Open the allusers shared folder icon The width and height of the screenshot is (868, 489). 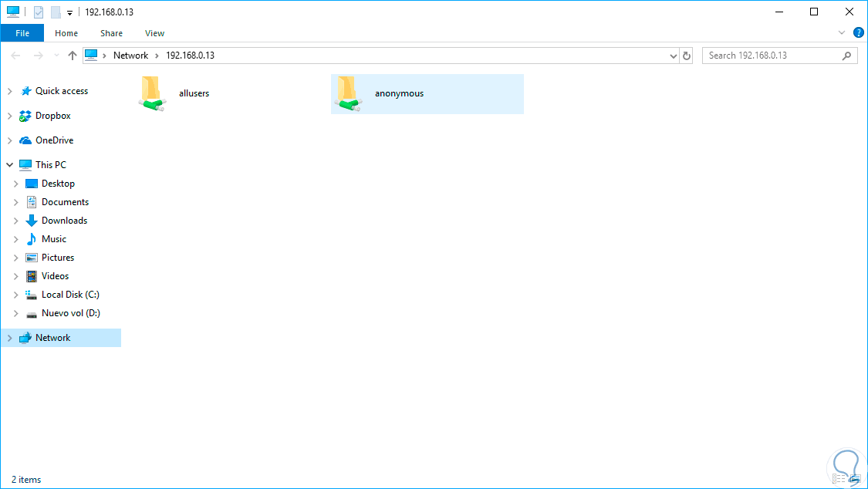[152, 93]
